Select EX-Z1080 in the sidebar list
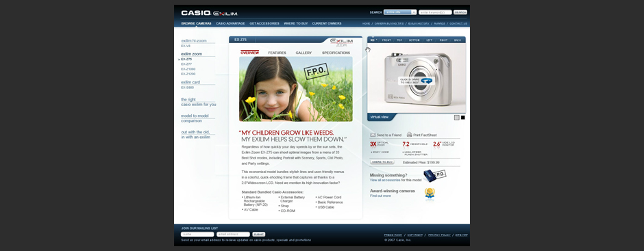The image size is (644, 251). tap(188, 69)
